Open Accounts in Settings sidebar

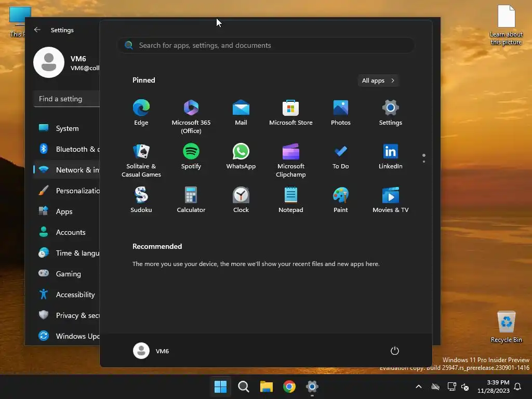[66, 232]
